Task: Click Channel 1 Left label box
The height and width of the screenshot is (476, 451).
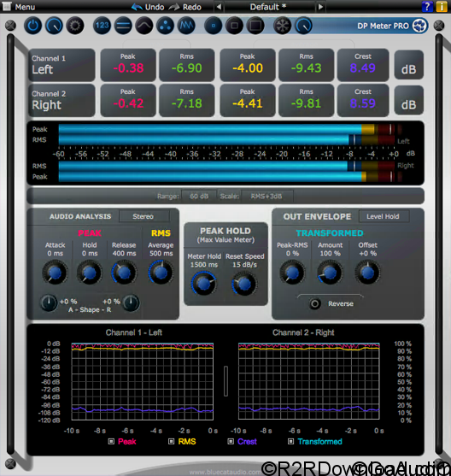Action: click(61, 65)
